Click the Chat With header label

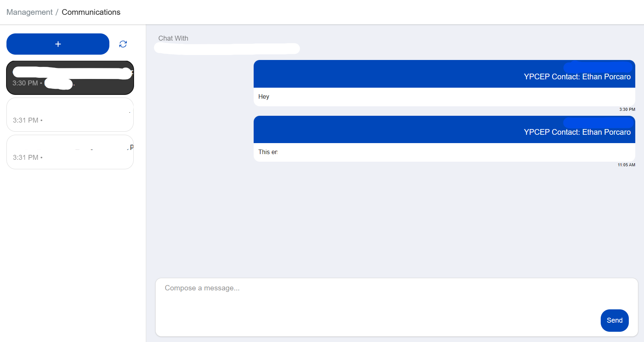[x=173, y=38]
